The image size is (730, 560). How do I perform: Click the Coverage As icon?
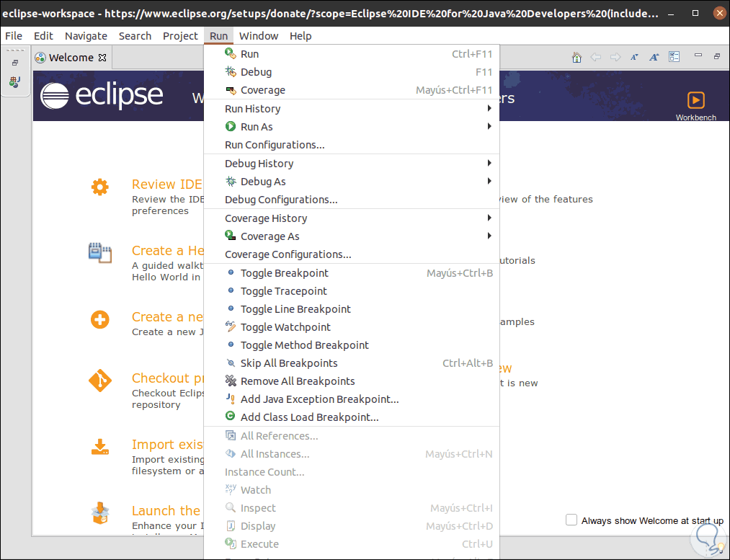(231, 236)
